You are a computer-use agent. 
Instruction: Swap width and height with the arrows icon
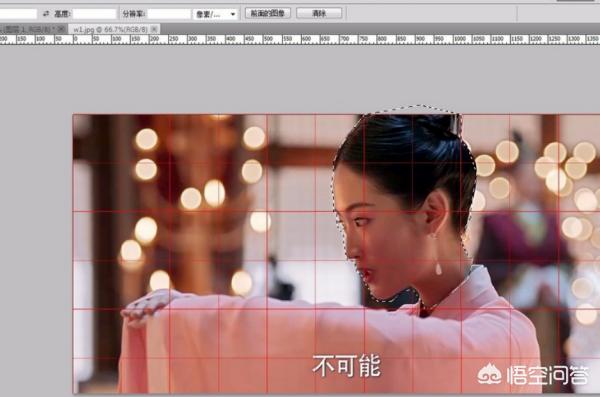(46, 14)
